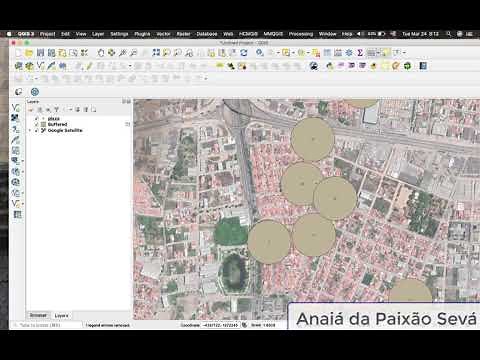Click indicator icon right of the Buffered layer

tap(127, 124)
